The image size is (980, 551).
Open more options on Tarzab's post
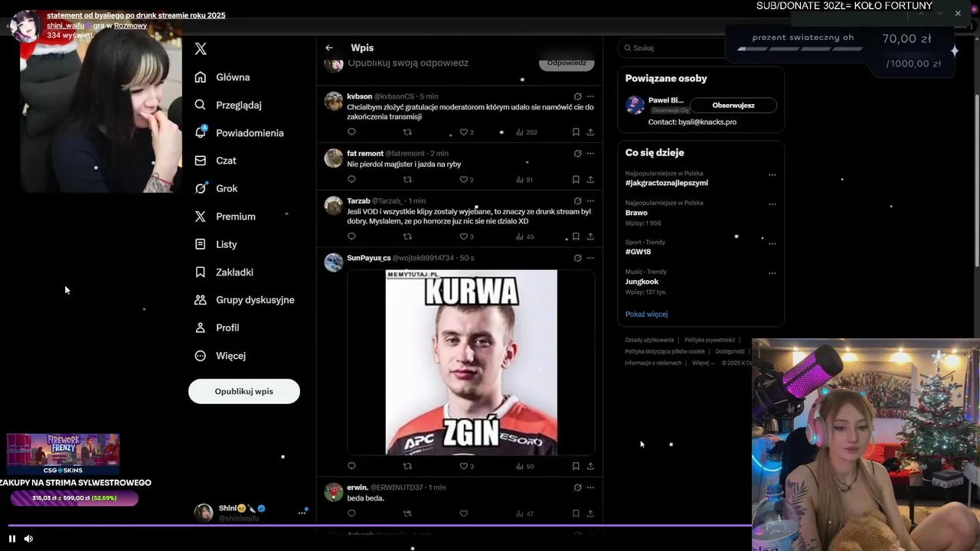tap(590, 201)
